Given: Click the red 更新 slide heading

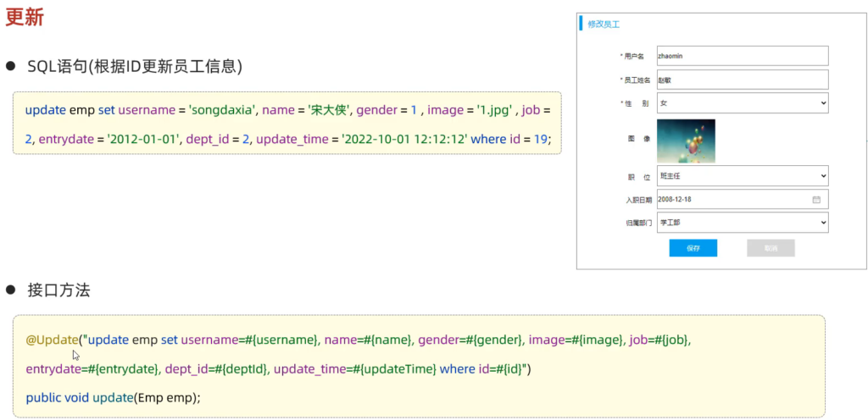Looking at the screenshot, I should pos(25,18).
